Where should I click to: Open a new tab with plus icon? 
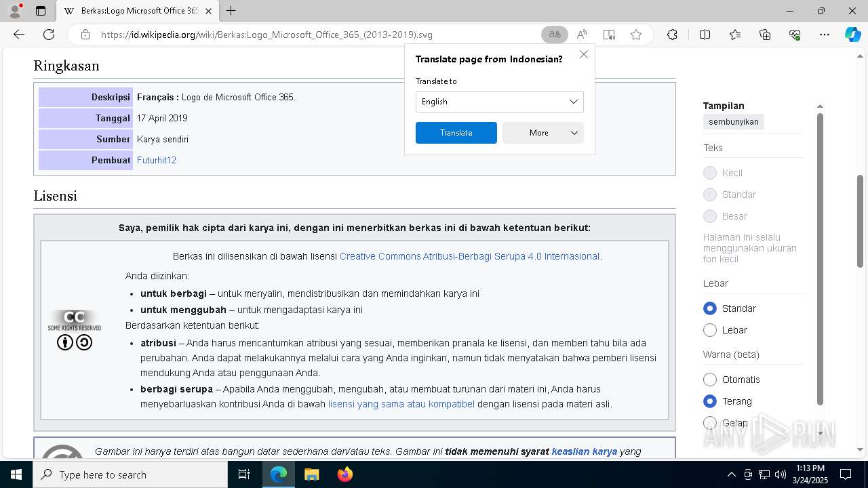tap(231, 11)
